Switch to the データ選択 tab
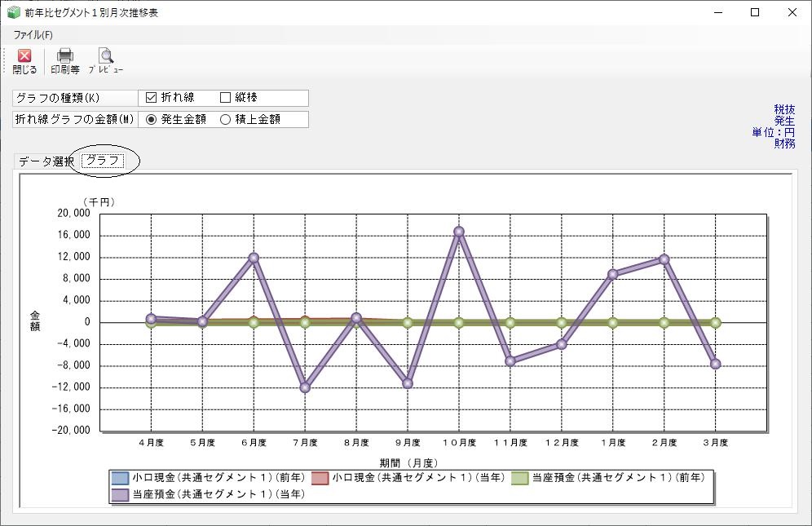This screenshot has width=812, height=526. (x=46, y=161)
